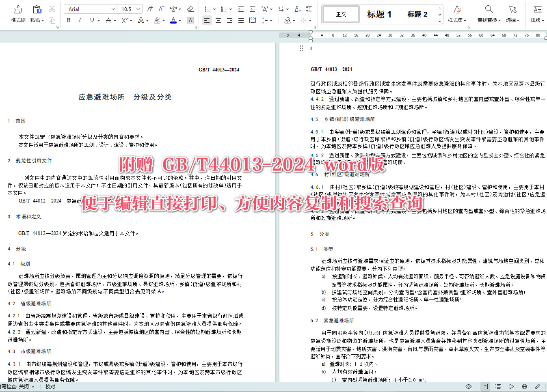
Task: Decrease indent of the paragraph
Action: 240,9
